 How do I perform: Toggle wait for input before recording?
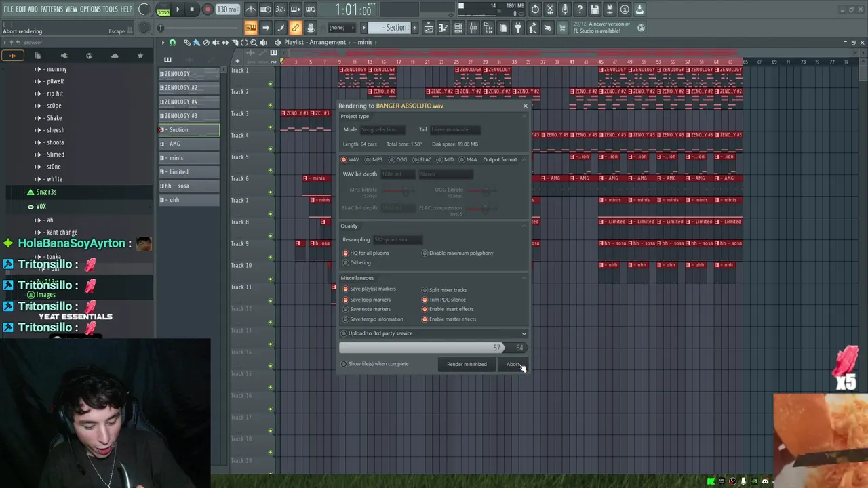266,9
